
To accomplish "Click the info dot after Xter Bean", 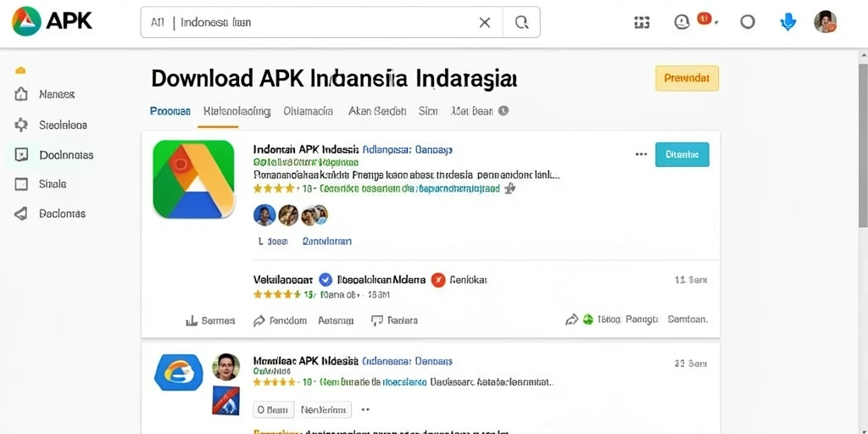I will (504, 111).
